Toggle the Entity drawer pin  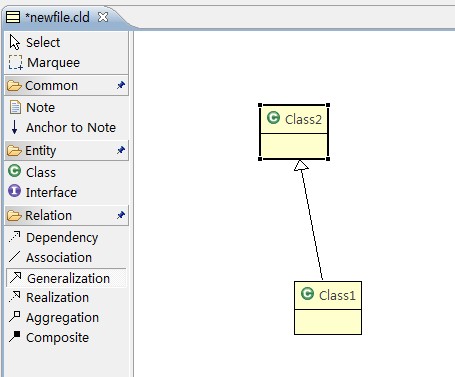(x=121, y=150)
